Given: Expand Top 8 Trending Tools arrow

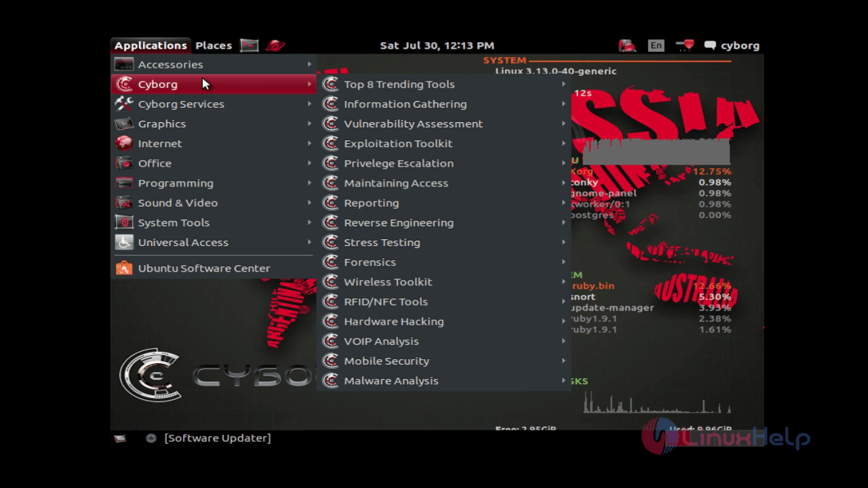Looking at the screenshot, I should [564, 84].
